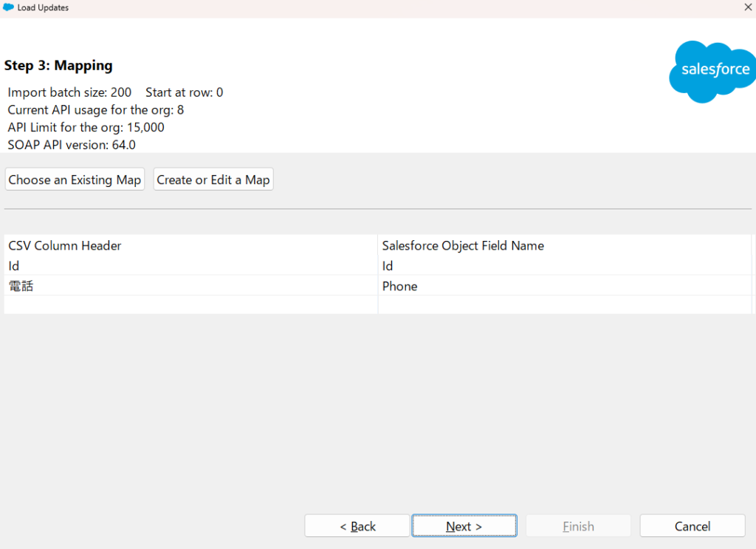Viewport: 756px width, 549px height.
Task: Click the Salesforce Object Field Name header
Action: [x=463, y=245]
